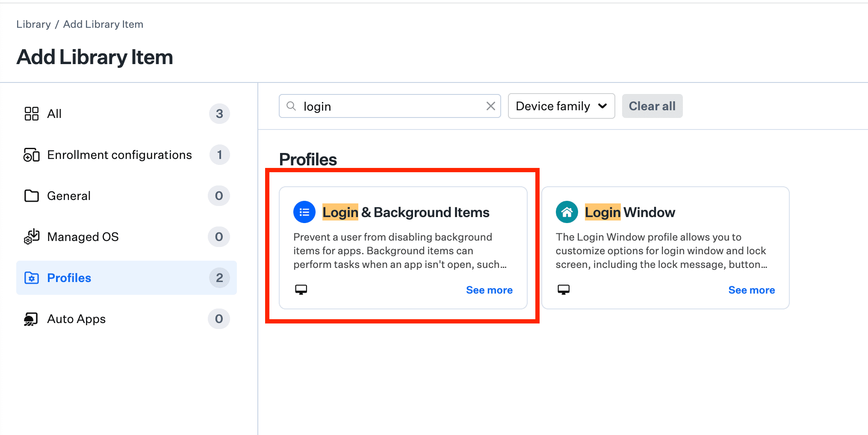Viewport: 868px width, 435px height.
Task: Switch to Enrollment configurations section
Action: 119,155
